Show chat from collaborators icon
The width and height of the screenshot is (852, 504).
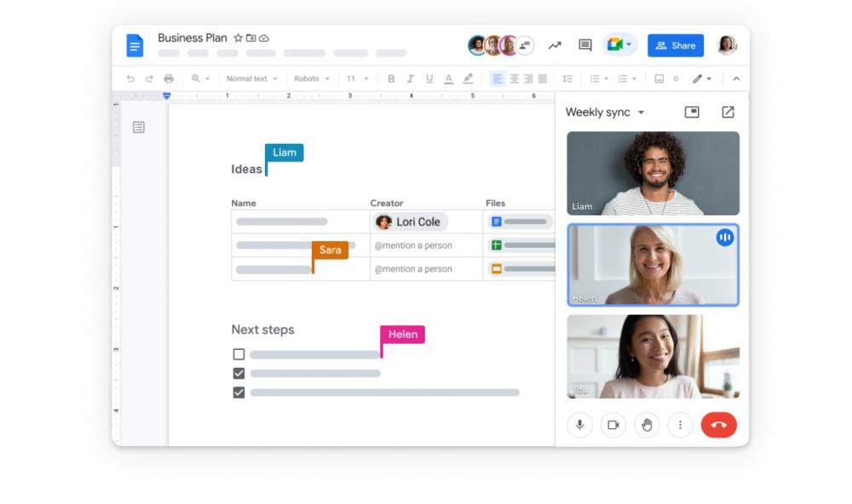pyautogui.click(x=525, y=46)
